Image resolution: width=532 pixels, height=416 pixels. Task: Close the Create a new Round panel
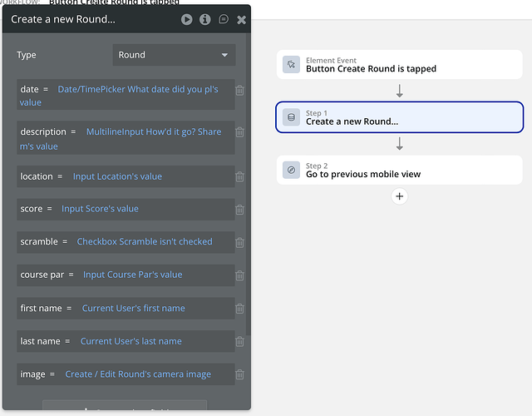[241, 20]
